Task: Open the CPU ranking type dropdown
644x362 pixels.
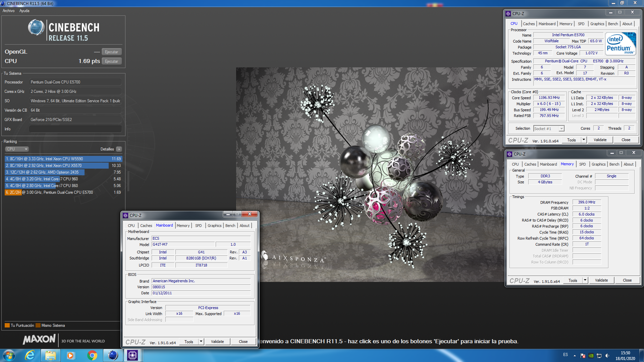Action: click(17, 149)
